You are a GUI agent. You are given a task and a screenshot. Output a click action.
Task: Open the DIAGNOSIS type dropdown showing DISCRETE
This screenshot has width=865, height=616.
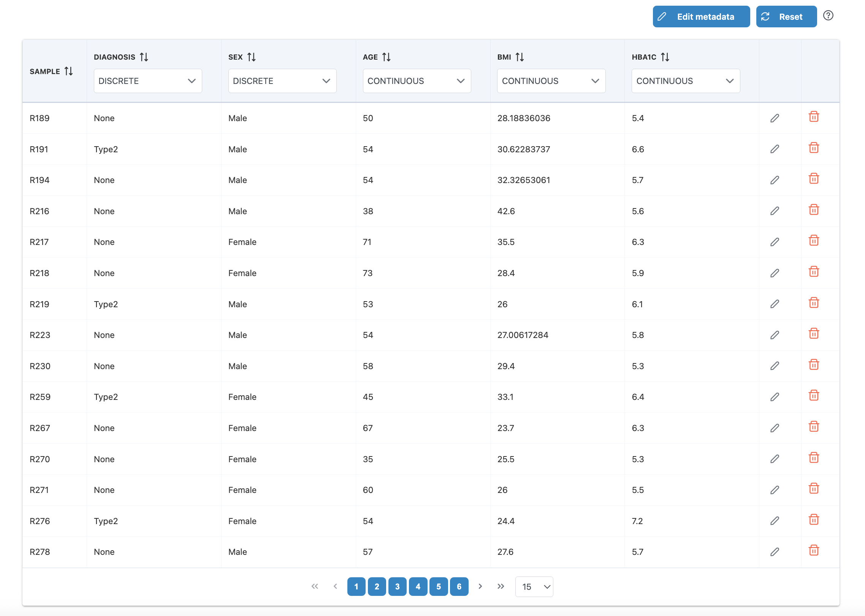(x=147, y=81)
